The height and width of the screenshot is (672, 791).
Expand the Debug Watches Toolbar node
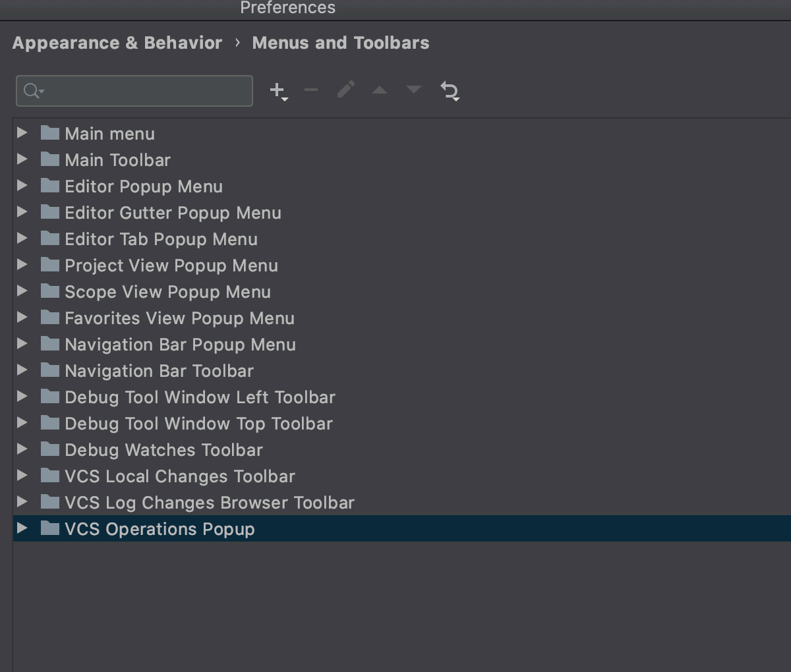pos(22,449)
